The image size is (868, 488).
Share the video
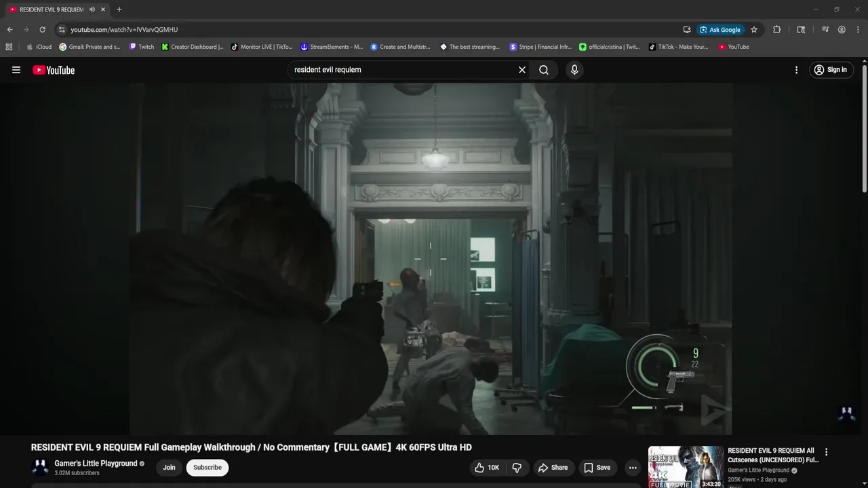pos(553,468)
